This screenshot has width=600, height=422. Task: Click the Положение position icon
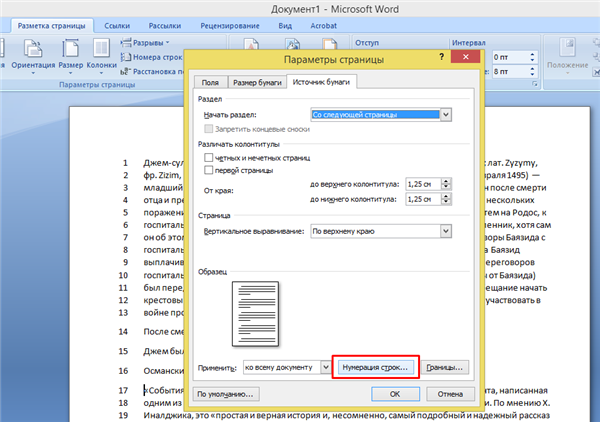(x=567, y=48)
